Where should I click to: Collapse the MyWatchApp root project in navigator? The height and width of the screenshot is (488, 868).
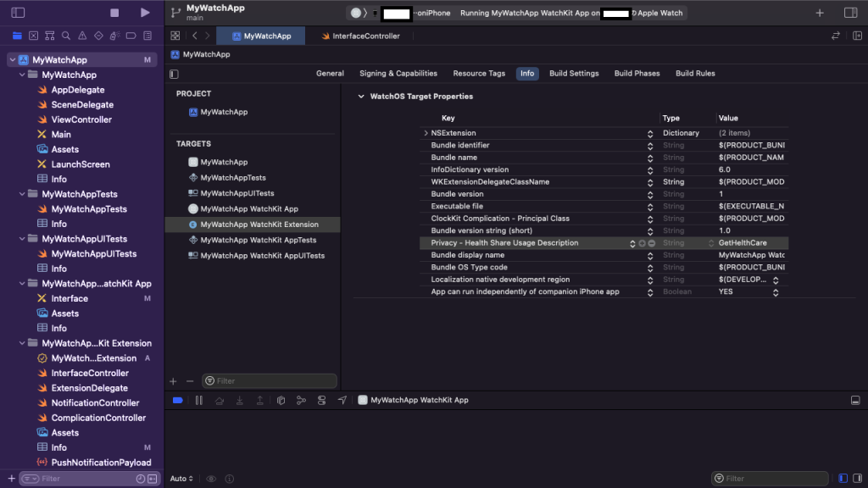[12, 60]
